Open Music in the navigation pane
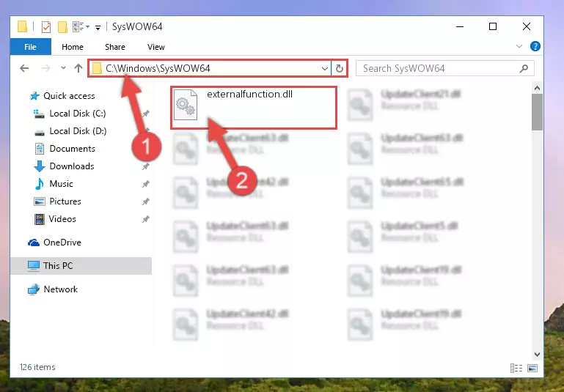This screenshot has width=564, height=392. pyautogui.click(x=61, y=184)
